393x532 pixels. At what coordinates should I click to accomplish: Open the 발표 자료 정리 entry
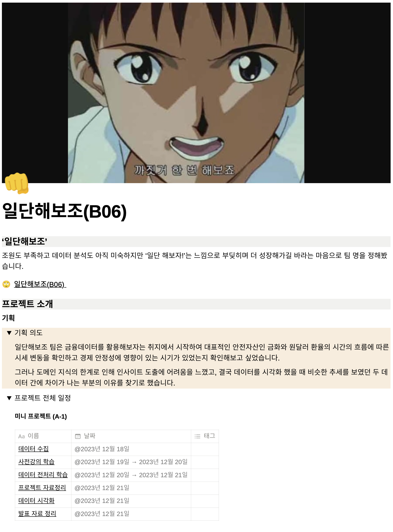[37, 514]
